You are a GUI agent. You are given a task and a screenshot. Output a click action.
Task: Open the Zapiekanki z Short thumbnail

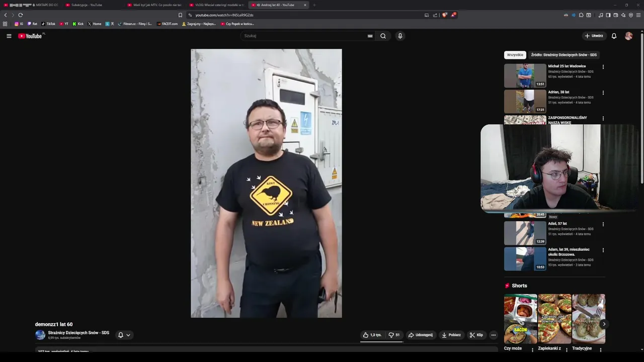pos(554,319)
